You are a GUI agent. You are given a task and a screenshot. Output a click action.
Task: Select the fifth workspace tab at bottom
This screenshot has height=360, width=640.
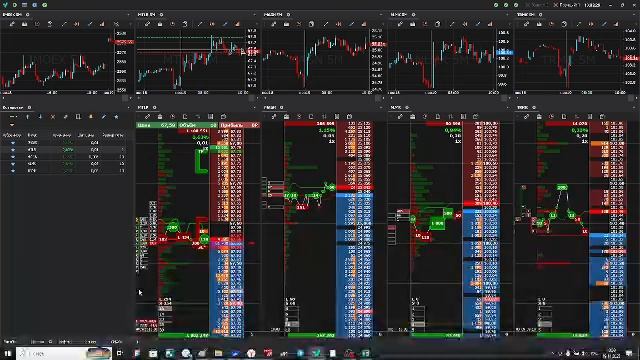116,342
